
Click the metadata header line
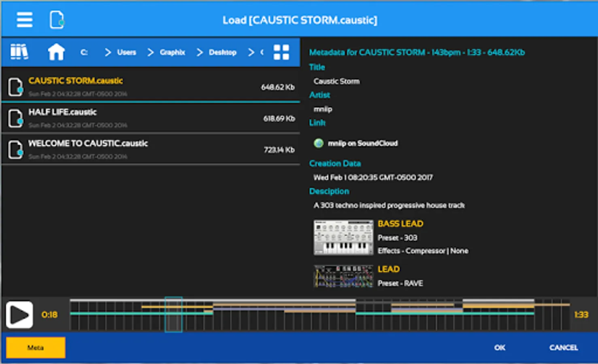pos(417,52)
